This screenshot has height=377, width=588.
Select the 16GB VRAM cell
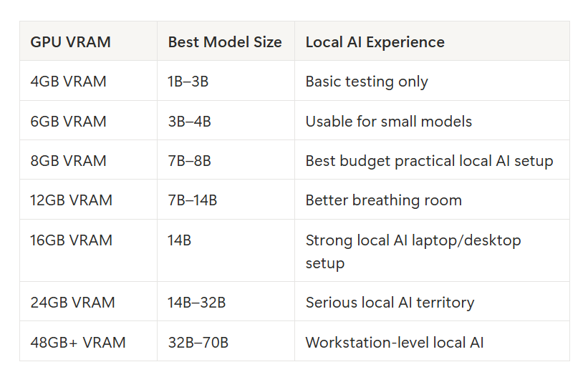click(71, 240)
